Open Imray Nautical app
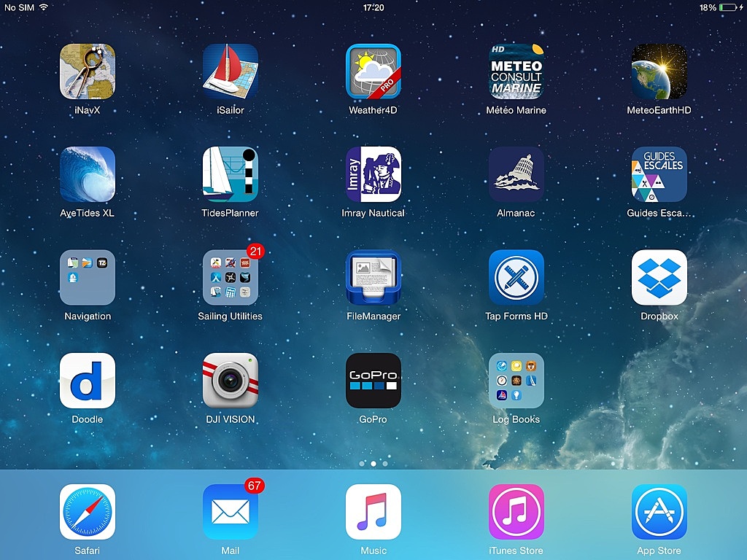 373,174
